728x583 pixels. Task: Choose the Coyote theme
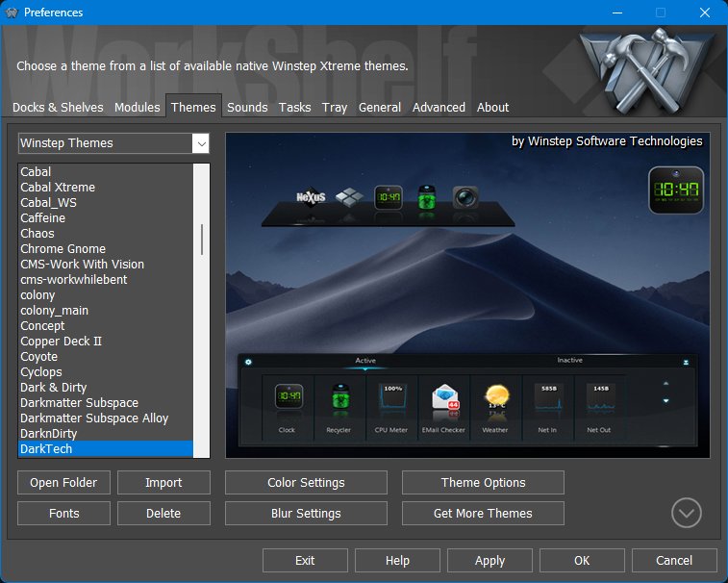click(x=106, y=356)
